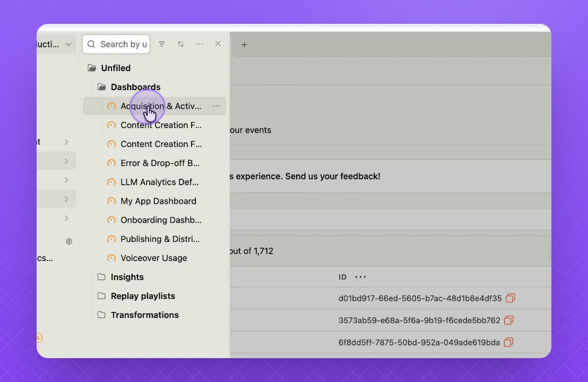Click the Insights folder icon

point(101,277)
